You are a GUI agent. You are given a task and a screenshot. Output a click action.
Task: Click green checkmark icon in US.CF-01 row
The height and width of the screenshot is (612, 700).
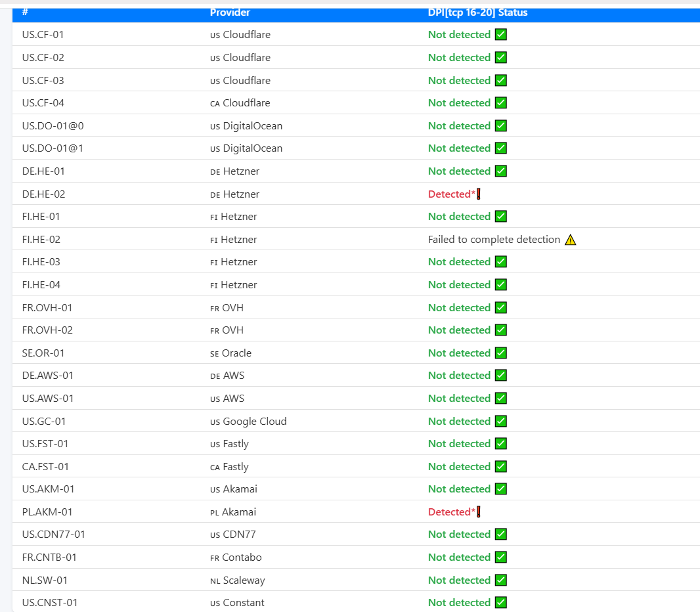(501, 35)
